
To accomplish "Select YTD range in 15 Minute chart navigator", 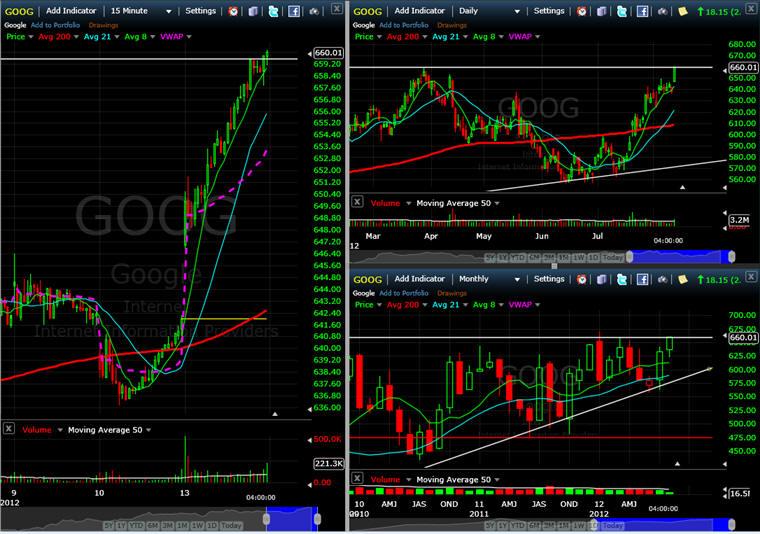I will (x=136, y=525).
